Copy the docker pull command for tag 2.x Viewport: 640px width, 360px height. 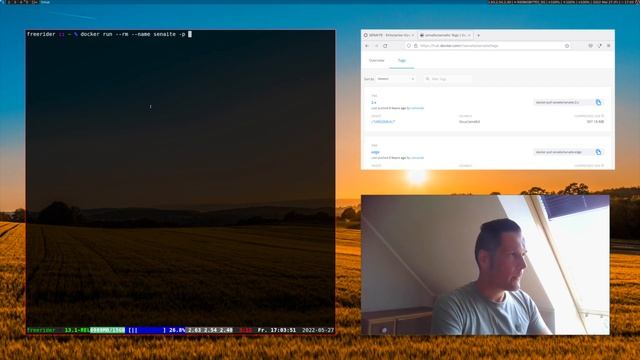(598, 102)
